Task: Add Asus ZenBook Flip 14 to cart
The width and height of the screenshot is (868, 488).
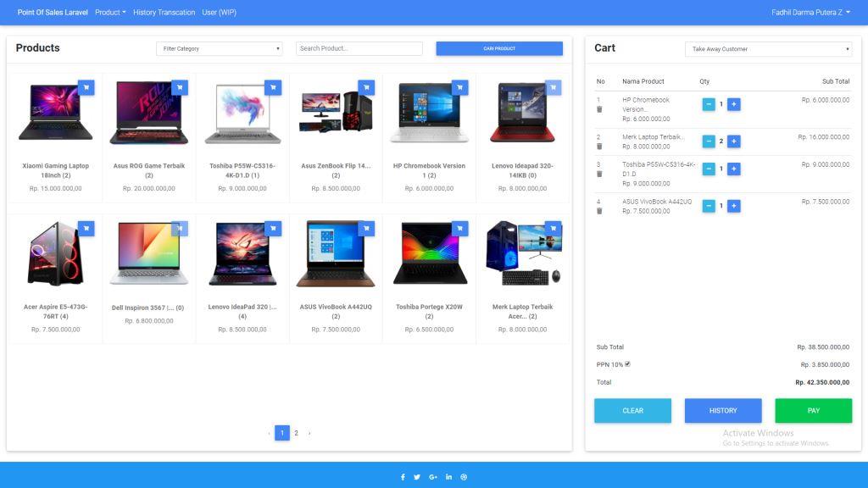Action: (x=366, y=87)
